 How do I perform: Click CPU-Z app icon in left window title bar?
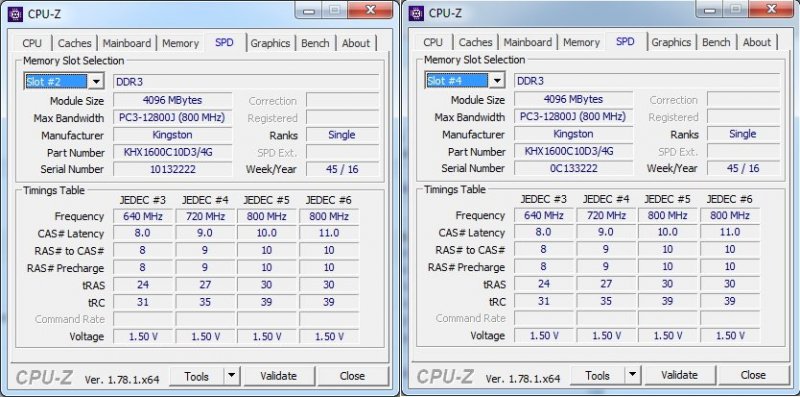pos(15,14)
